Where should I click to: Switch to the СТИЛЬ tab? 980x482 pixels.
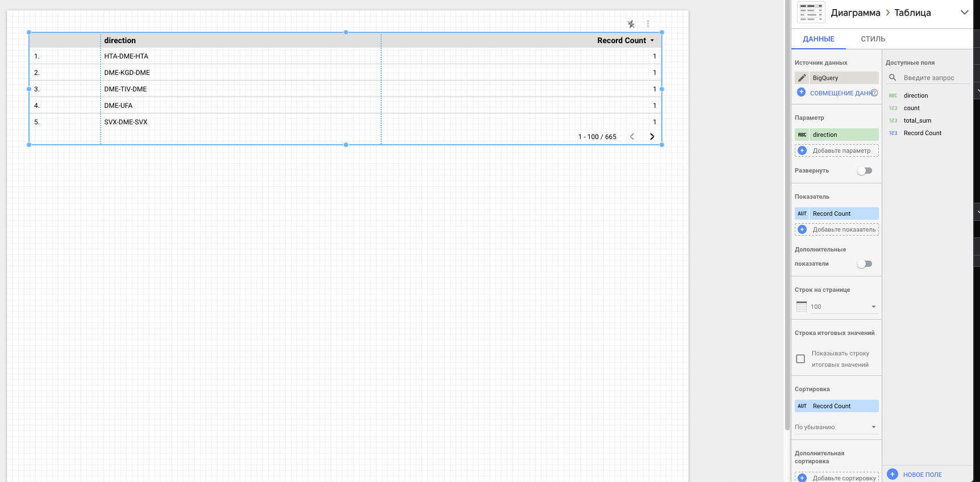[x=873, y=39]
